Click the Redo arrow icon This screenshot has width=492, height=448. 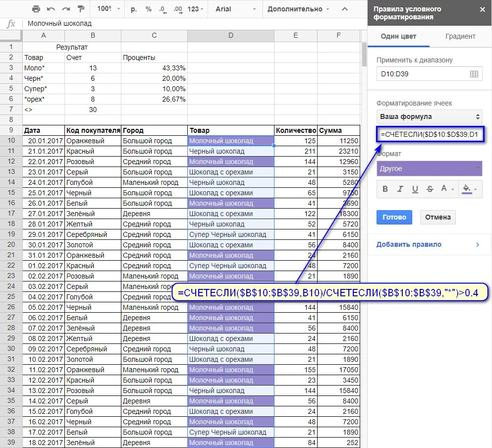66,9
